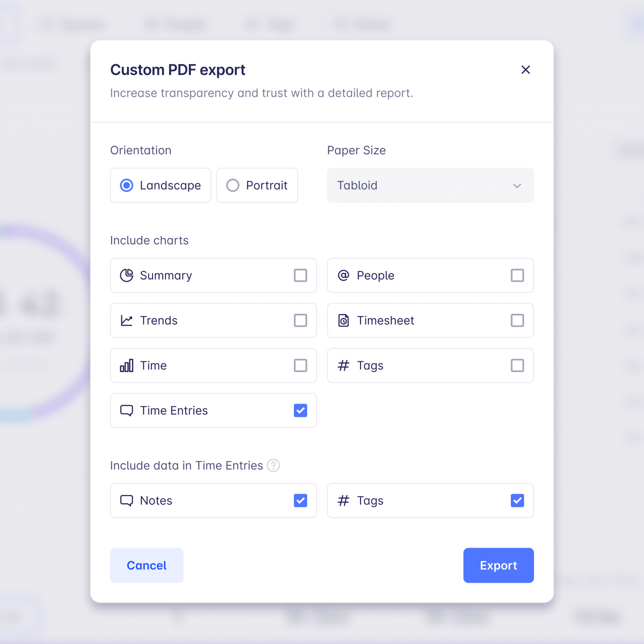Select Landscape orientation radio button
The height and width of the screenshot is (644, 644).
[127, 185]
